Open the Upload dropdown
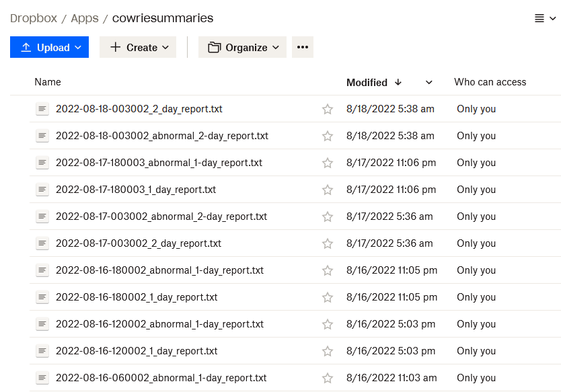The image size is (561, 392). (49, 47)
